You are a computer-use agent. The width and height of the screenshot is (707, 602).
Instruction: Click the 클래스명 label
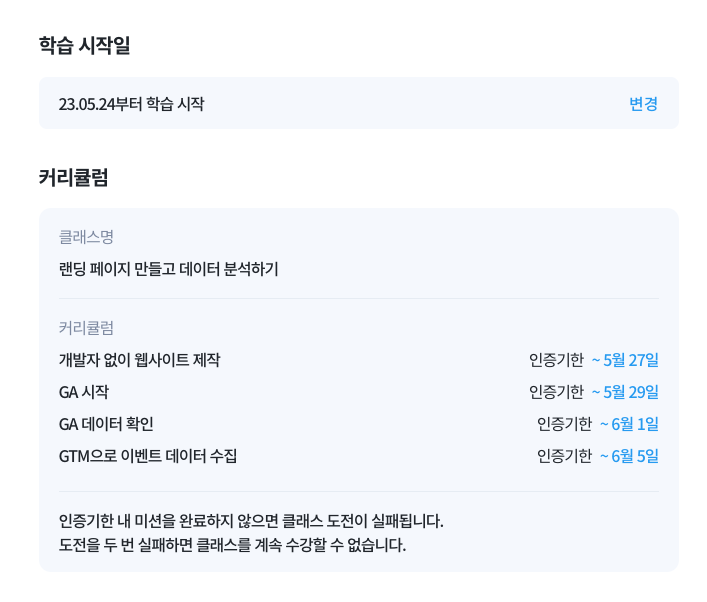86,237
